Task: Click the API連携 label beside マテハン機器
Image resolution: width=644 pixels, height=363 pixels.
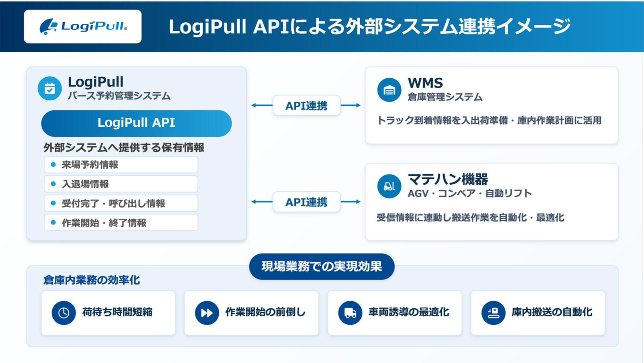Action: [x=306, y=202]
